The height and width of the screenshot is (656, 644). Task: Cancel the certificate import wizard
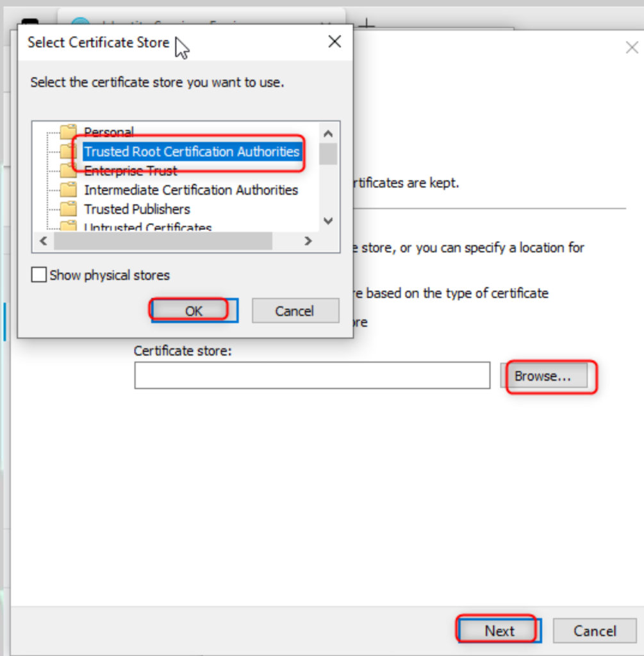(594, 630)
